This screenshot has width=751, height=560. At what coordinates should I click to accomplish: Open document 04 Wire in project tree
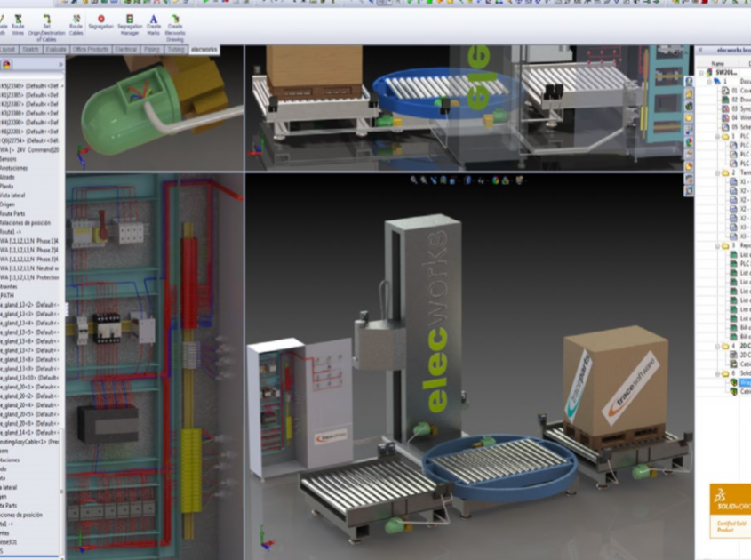tap(738, 118)
